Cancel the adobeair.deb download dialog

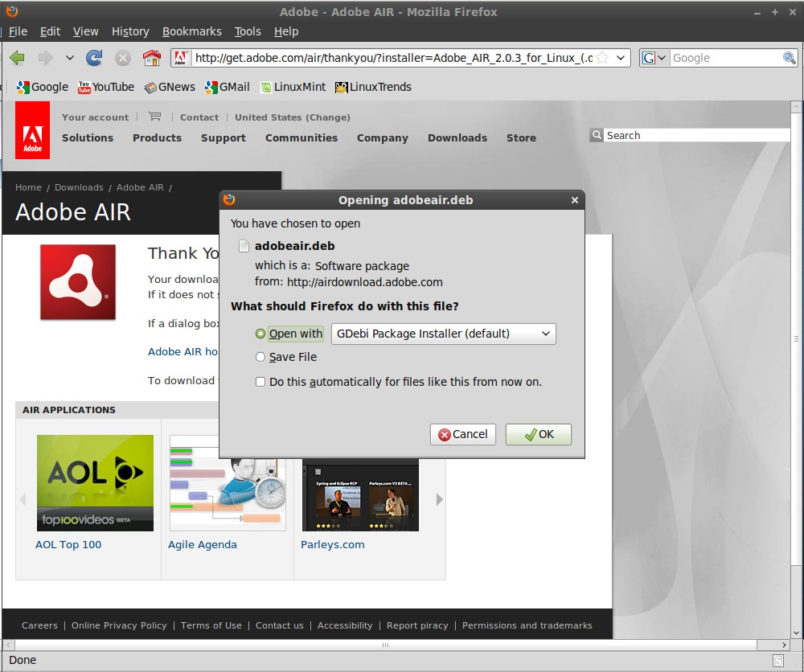point(463,434)
